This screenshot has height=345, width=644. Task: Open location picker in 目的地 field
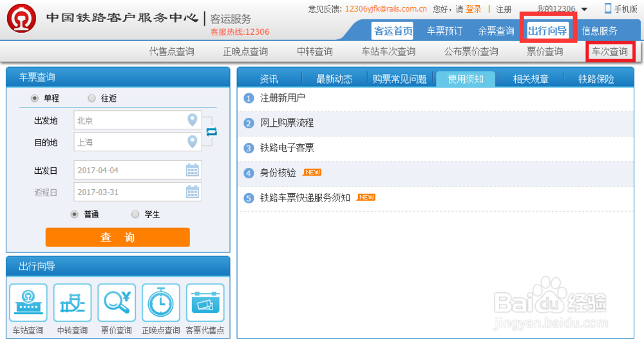[x=192, y=142]
